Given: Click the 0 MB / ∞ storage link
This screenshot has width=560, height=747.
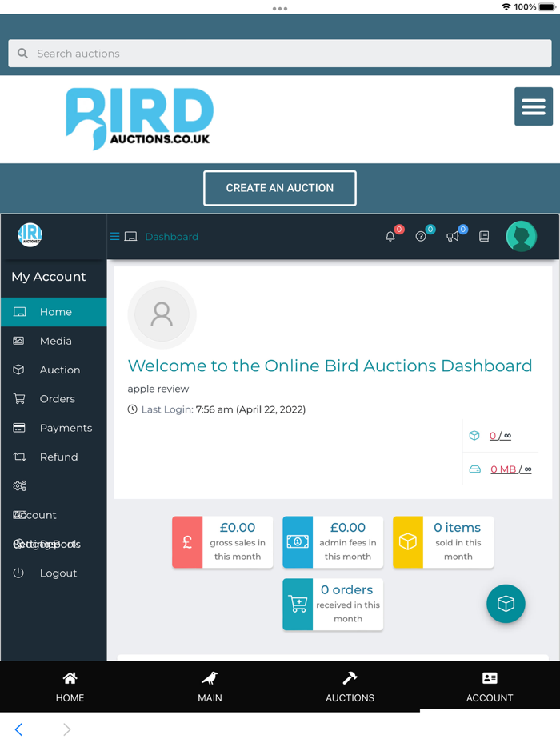Looking at the screenshot, I should (x=511, y=469).
